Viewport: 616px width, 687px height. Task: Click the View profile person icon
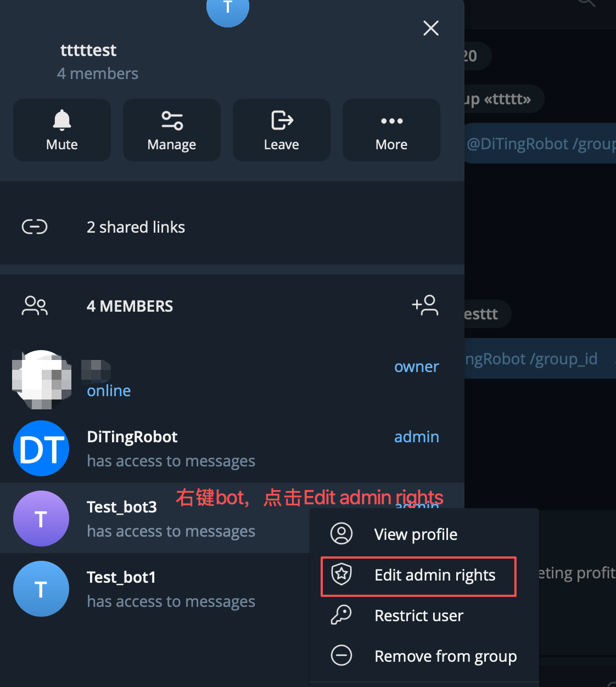click(x=341, y=533)
